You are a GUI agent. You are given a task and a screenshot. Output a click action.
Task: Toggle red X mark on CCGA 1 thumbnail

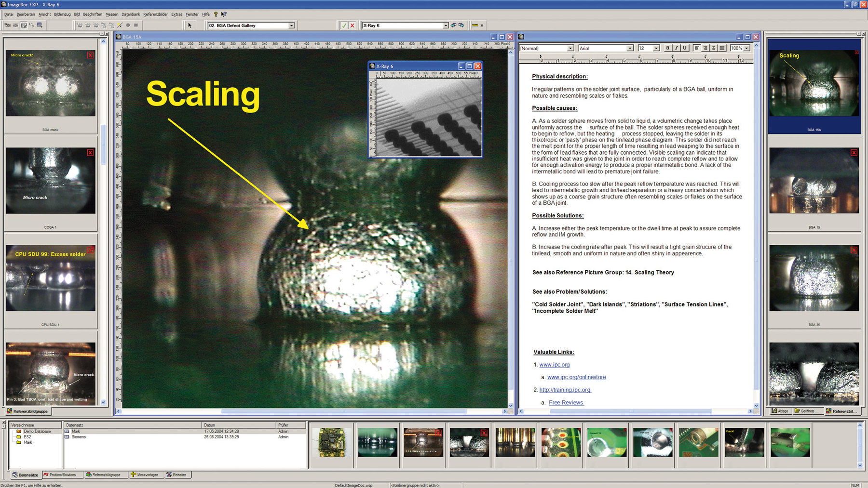point(90,153)
